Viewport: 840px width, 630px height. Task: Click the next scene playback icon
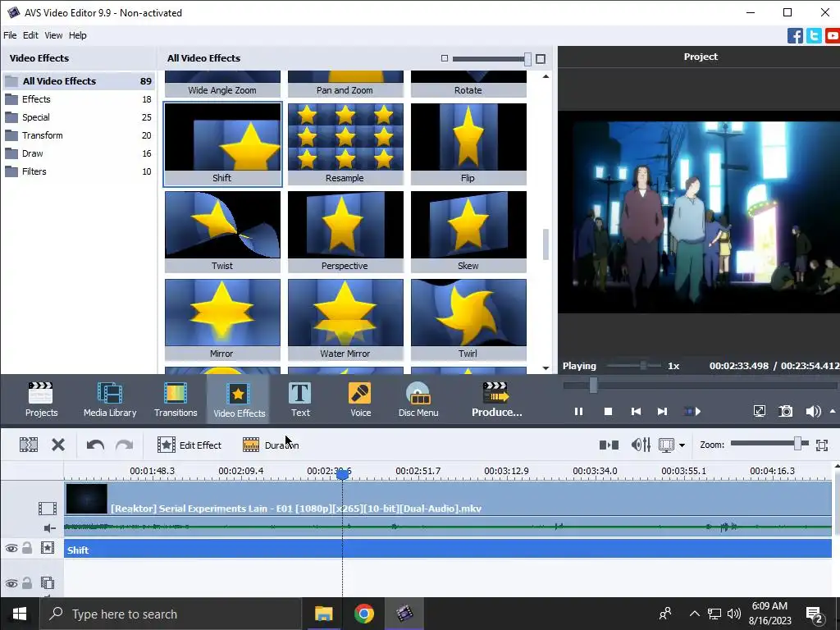click(692, 412)
